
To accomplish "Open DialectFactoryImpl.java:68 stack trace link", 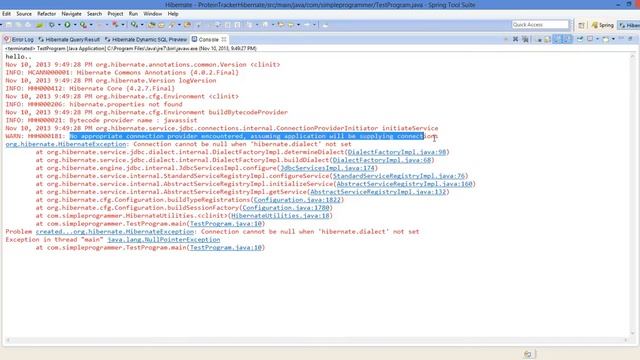I will pyautogui.click(x=382, y=160).
